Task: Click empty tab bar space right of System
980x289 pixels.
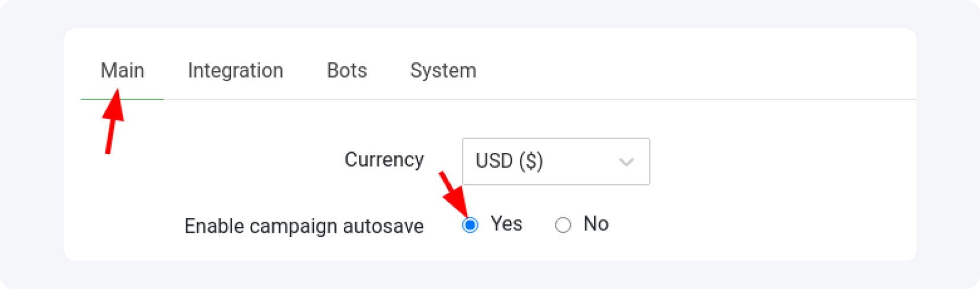Action: 681,70
